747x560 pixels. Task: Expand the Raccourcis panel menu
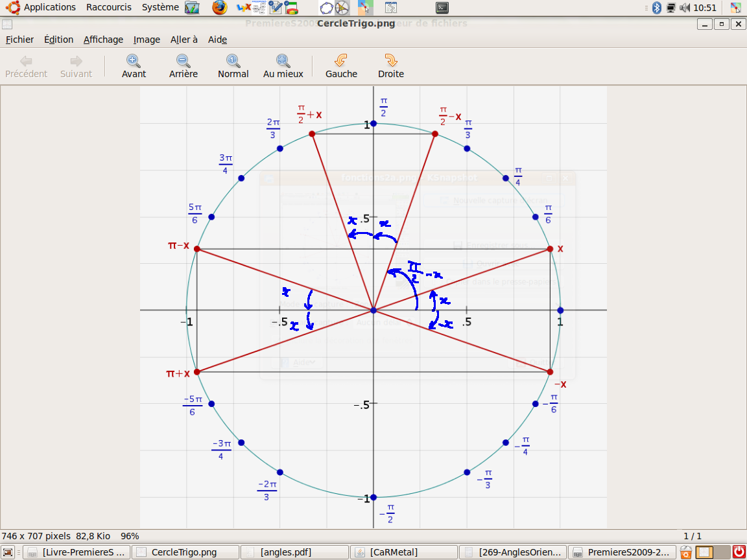click(108, 7)
